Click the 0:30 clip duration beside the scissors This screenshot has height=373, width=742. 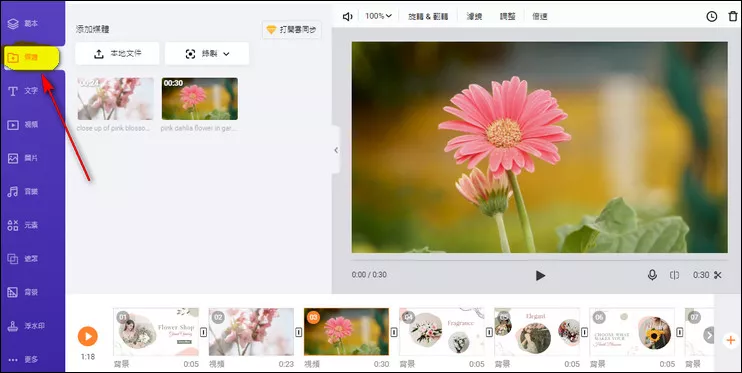coord(701,275)
